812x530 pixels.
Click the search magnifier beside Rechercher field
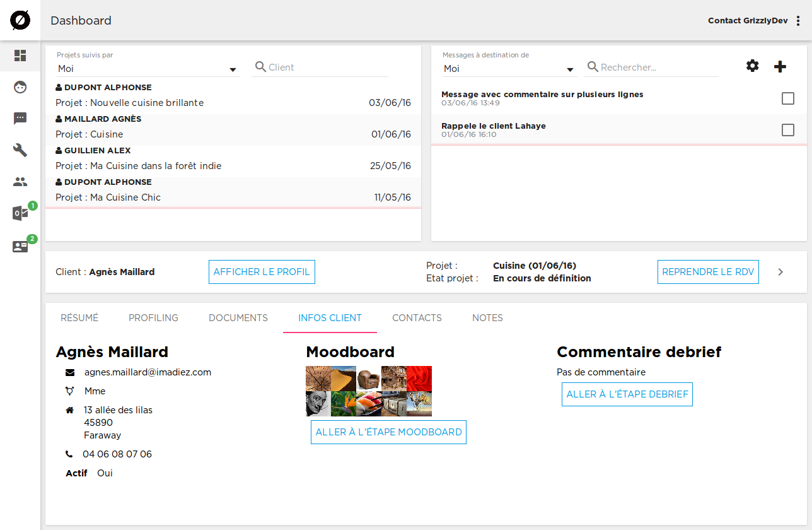593,67
